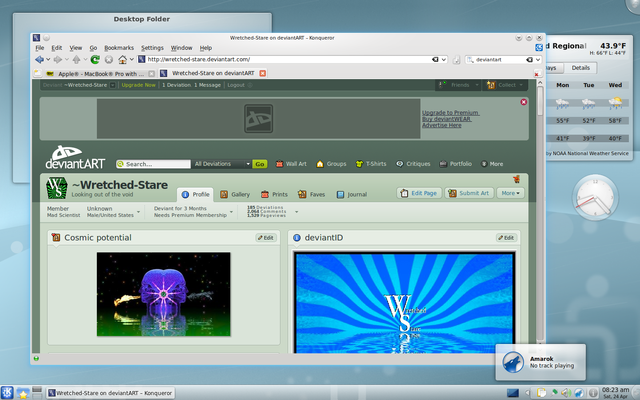Close current tab button at tab bar end
Viewport: 640px width, 400px height.
pos(537,73)
